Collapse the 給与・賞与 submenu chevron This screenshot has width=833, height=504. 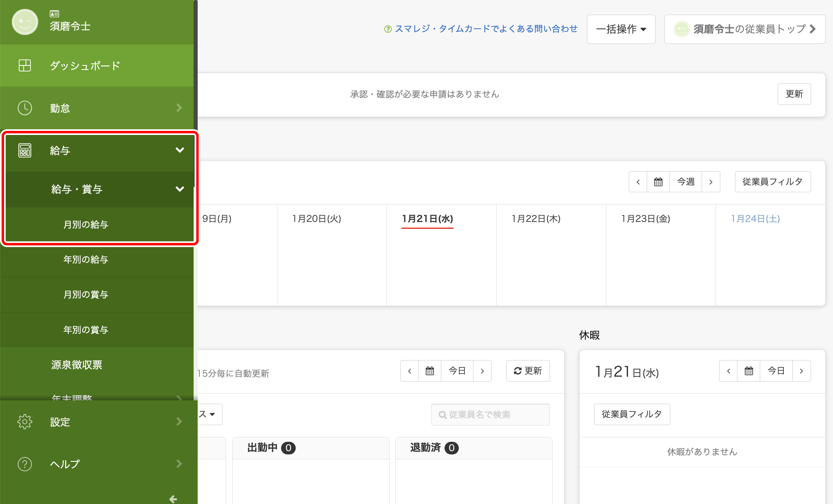(x=179, y=189)
